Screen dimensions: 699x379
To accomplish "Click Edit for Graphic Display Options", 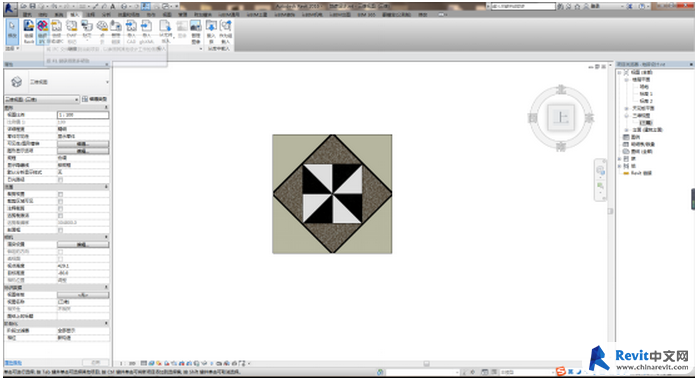I will click(x=83, y=151).
